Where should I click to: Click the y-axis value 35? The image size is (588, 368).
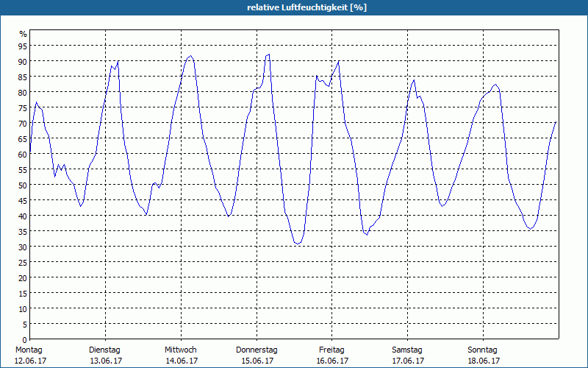click(23, 232)
